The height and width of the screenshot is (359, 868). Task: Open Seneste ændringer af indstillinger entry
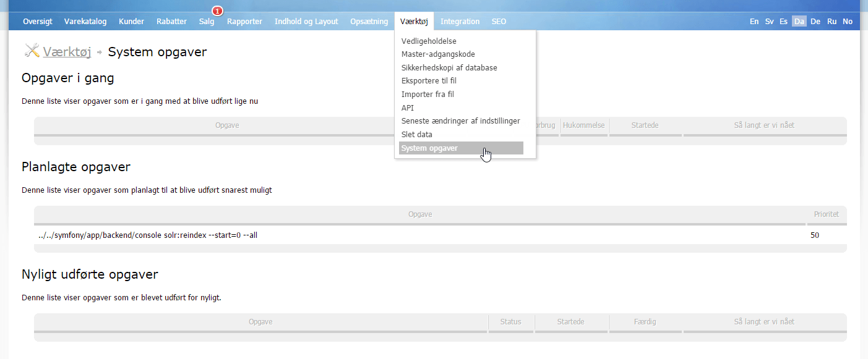[461, 121]
